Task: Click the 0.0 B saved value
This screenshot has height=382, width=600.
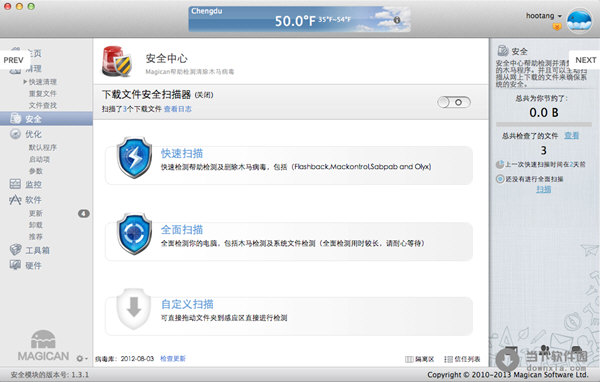Action: 544,113
